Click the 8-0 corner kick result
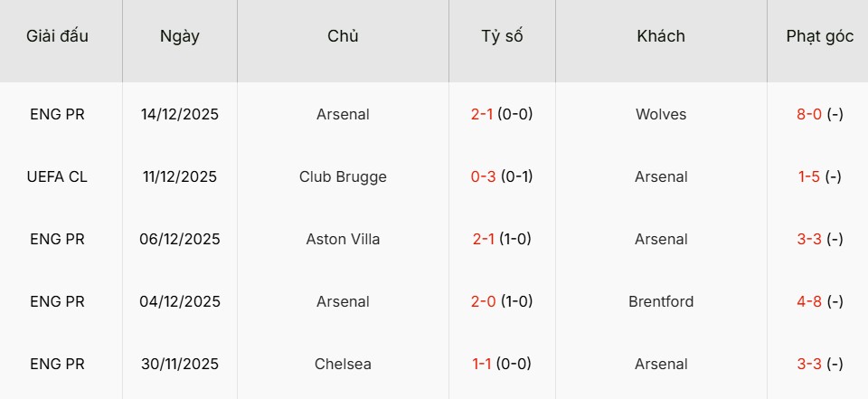 pyautogui.click(x=808, y=114)
